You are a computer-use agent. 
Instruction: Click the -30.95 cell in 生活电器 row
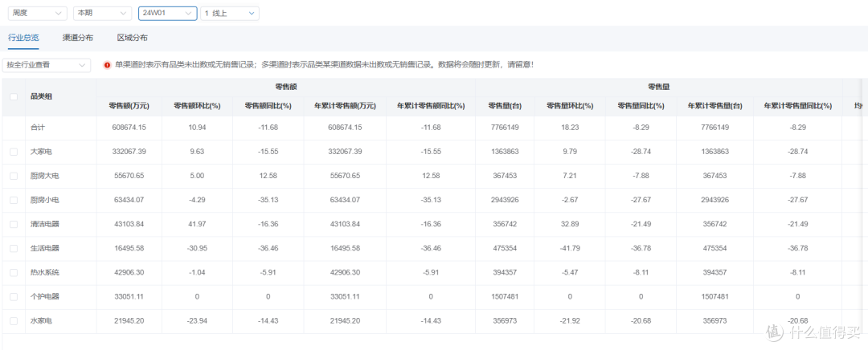pos(197,248)
